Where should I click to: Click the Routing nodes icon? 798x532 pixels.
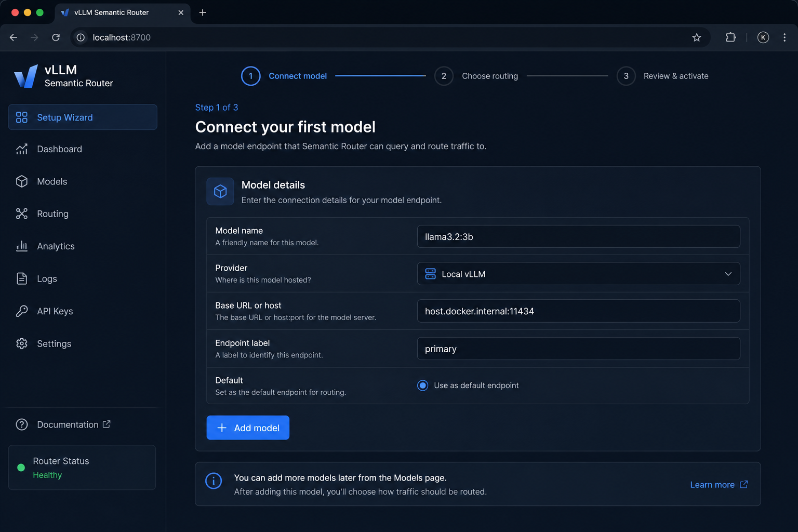tap(22, 214)
